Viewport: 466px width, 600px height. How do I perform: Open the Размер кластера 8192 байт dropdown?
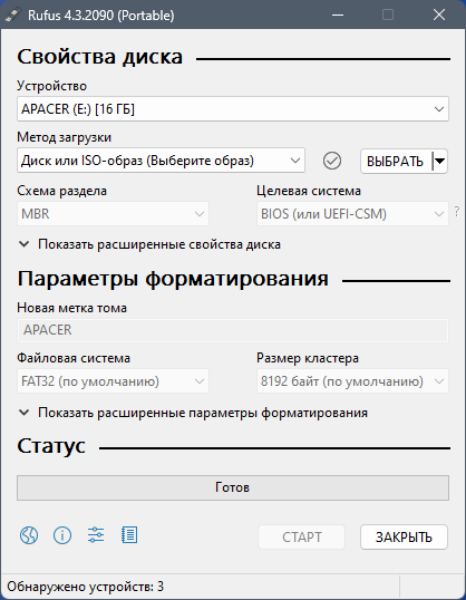click(x=352, y=381)
